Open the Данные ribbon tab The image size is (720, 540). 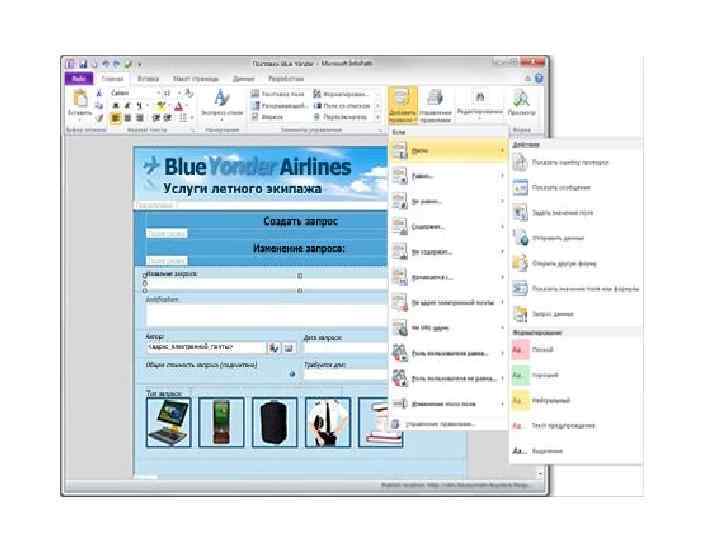coord(243,79)
